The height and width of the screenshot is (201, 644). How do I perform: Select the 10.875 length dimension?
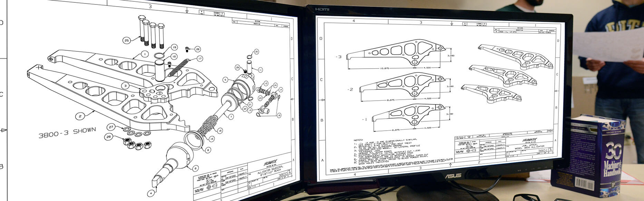click(384, 68)
